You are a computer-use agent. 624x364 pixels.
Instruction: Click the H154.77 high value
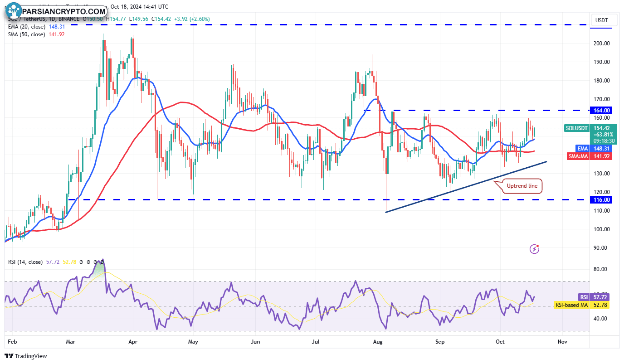tap(116, 19)
